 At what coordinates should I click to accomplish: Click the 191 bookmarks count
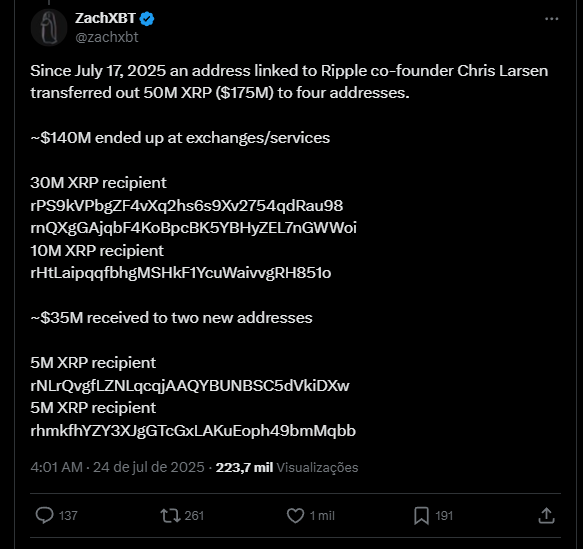pos(444,516)
